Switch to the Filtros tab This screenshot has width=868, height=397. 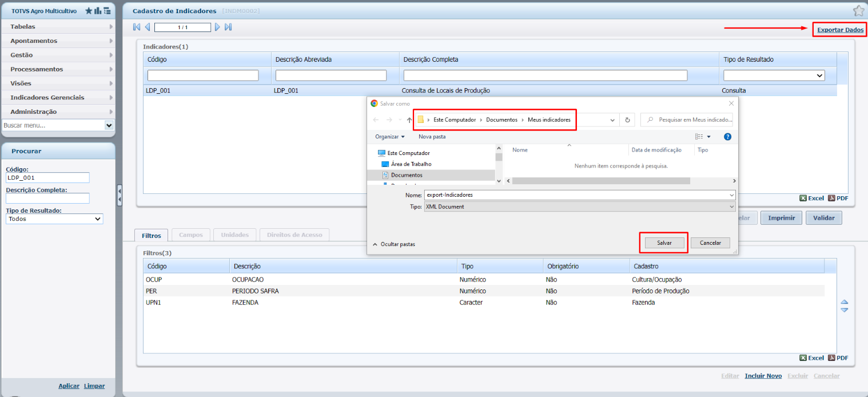pyautogui.click(x=152, y=235)
